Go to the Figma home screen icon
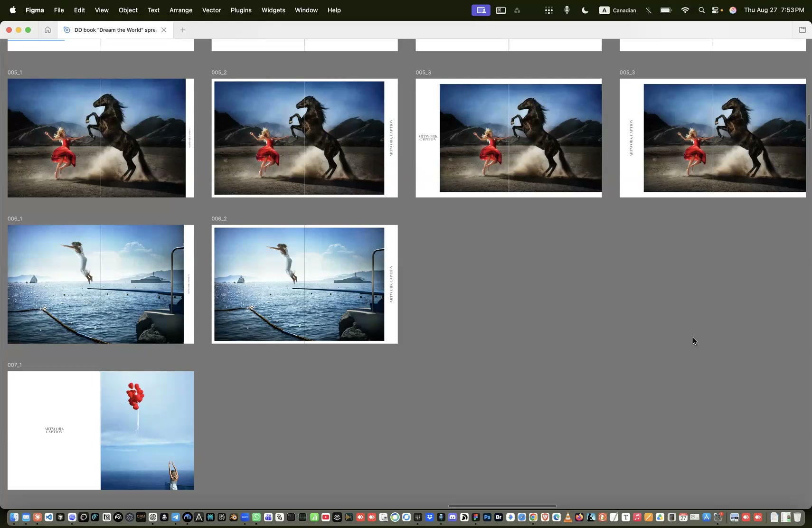Image resolution: width=812 pixels, height=528 pixels. (x=47, y=30)
